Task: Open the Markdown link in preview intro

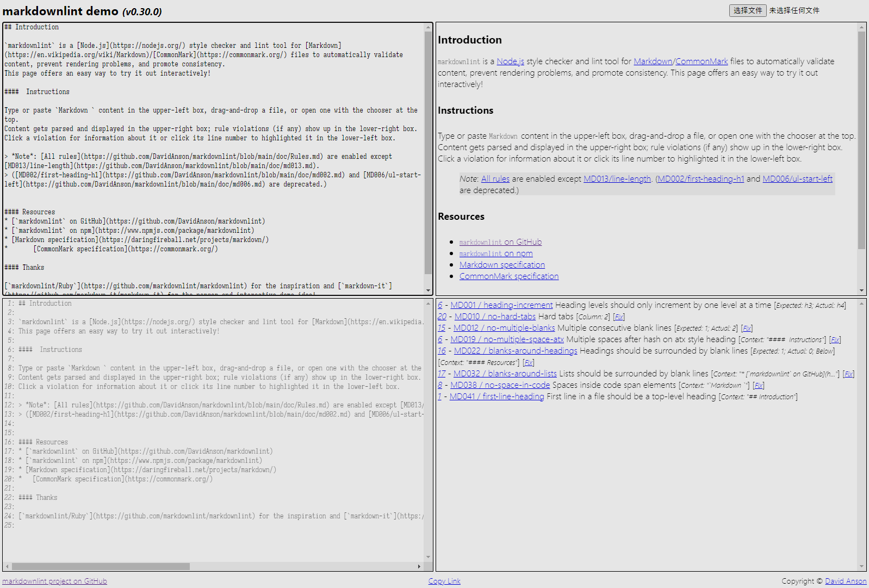Action: 653,61
